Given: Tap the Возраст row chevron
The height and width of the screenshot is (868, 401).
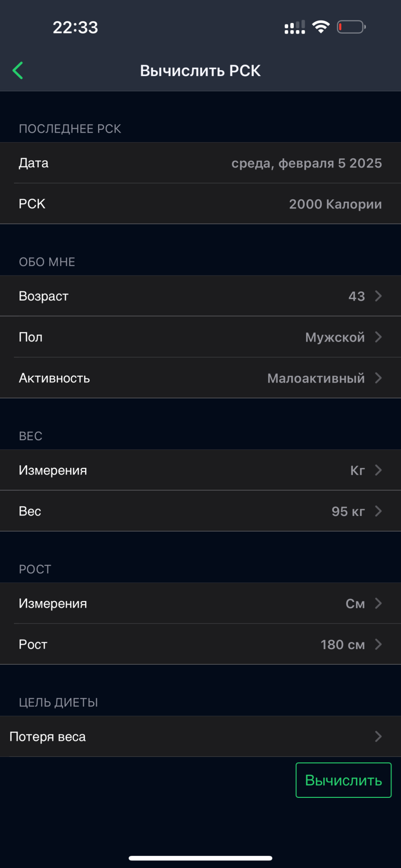Looking at the screenshot, I should (378, 296).
